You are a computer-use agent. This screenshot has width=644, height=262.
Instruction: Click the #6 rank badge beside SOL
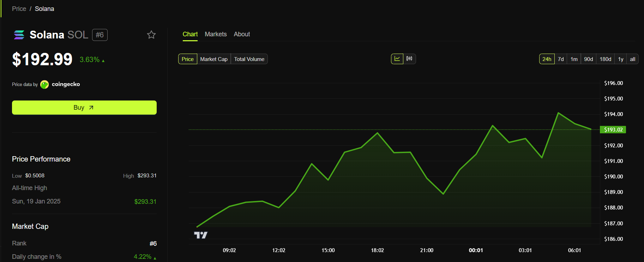point(100,35)
